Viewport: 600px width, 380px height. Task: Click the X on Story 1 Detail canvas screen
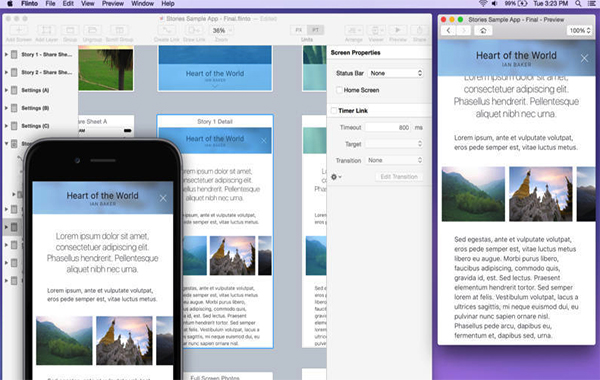coord(264,141)
